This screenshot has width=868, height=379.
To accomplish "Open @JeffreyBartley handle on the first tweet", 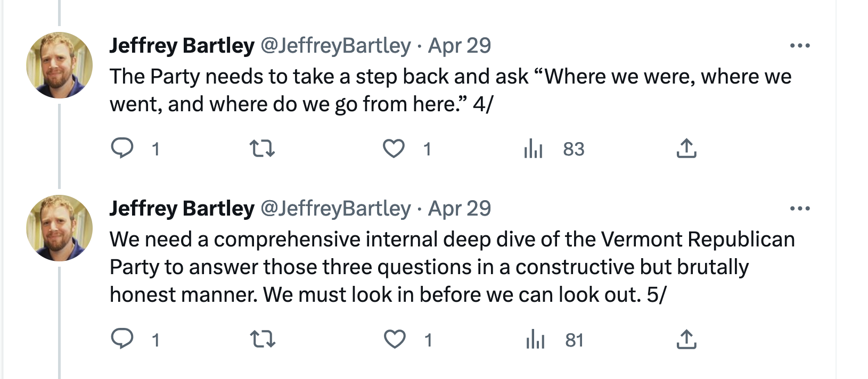I will [x=335, y=46].
